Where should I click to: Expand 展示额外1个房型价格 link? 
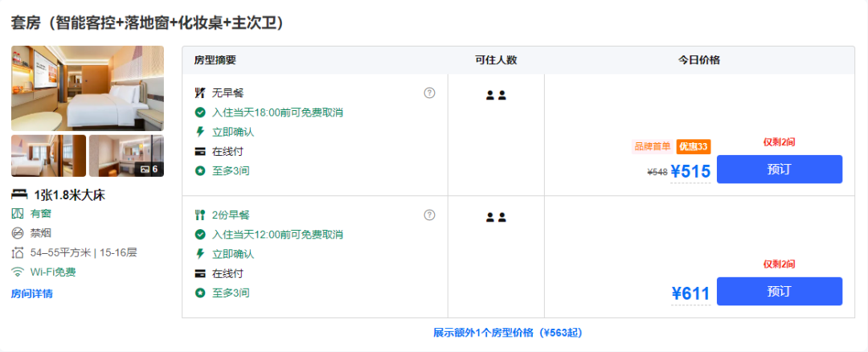[x=508, y=333]
